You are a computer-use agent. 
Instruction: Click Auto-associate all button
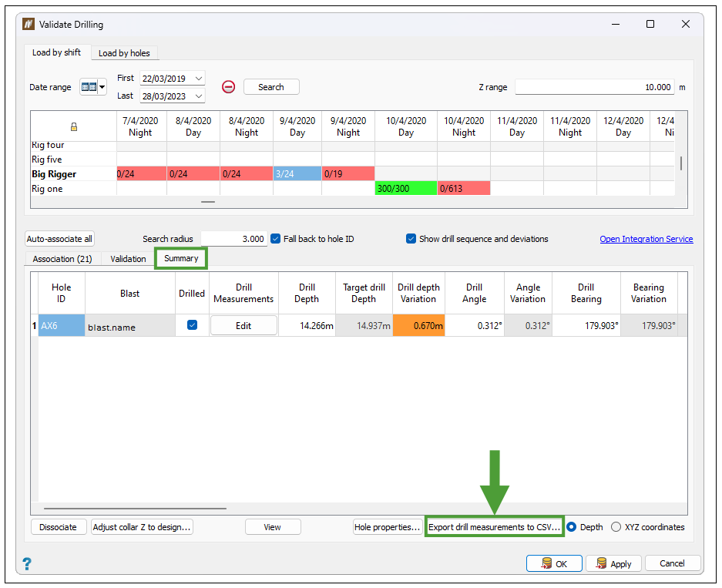[59, 239]
